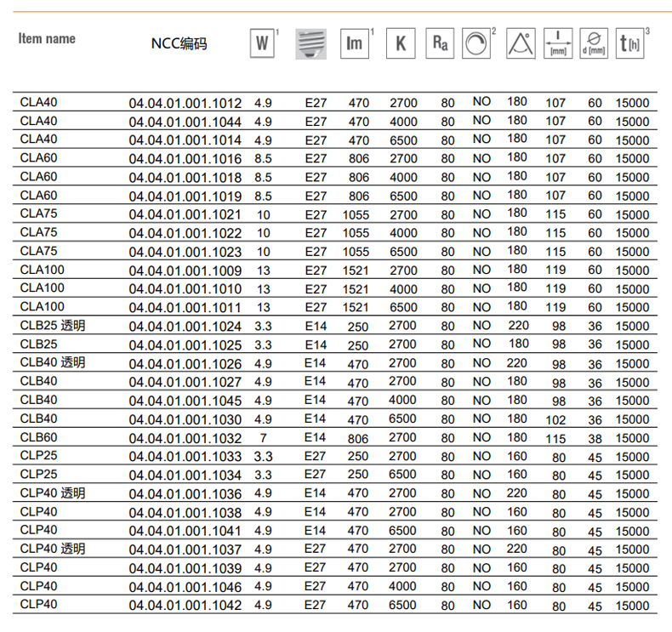Select the CLB25 透明 item name
Screen dimensions: 672x632
pyautogui.click(x=53, y=326)
